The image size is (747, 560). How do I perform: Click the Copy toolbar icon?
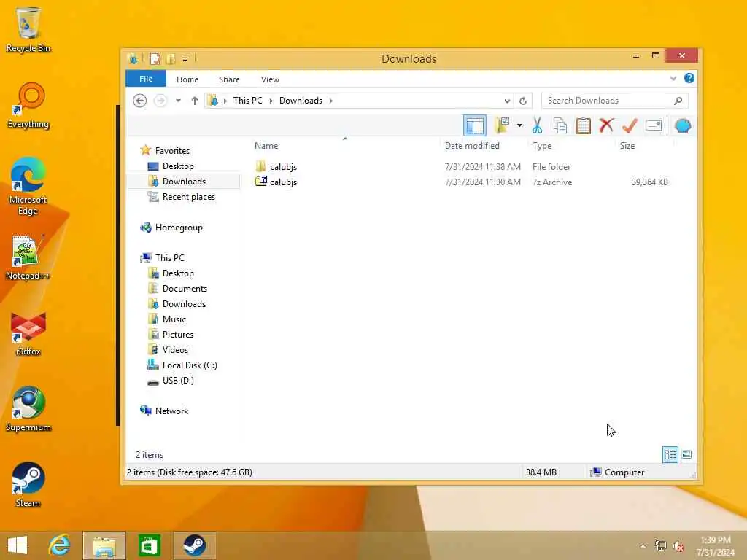click(560, 125)
